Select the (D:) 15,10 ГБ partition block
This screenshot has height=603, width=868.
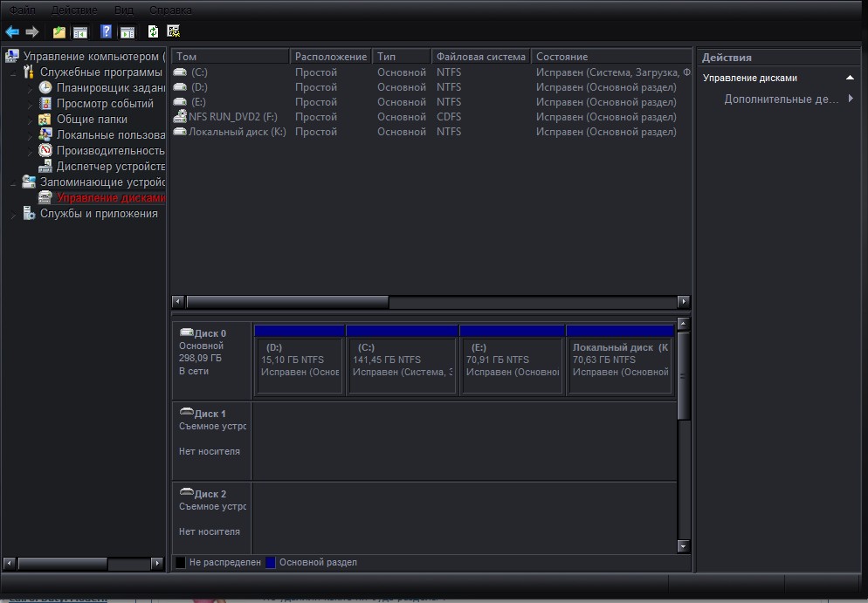300,360
